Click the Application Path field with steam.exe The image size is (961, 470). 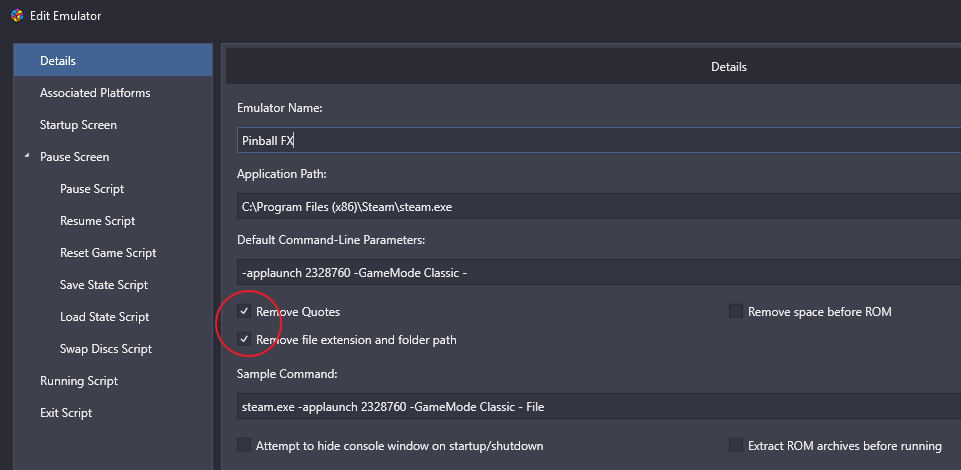click(x=599, y=207)
